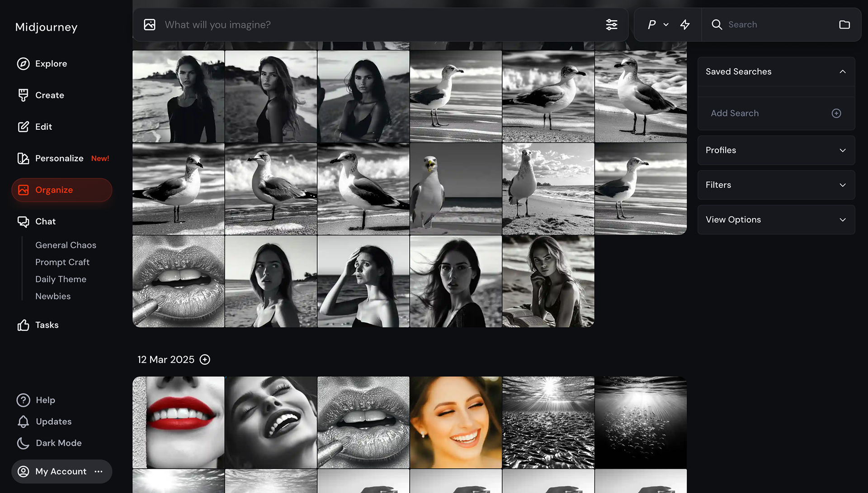
Task: Click the Explore compass icon
Action: click(23, 64)
